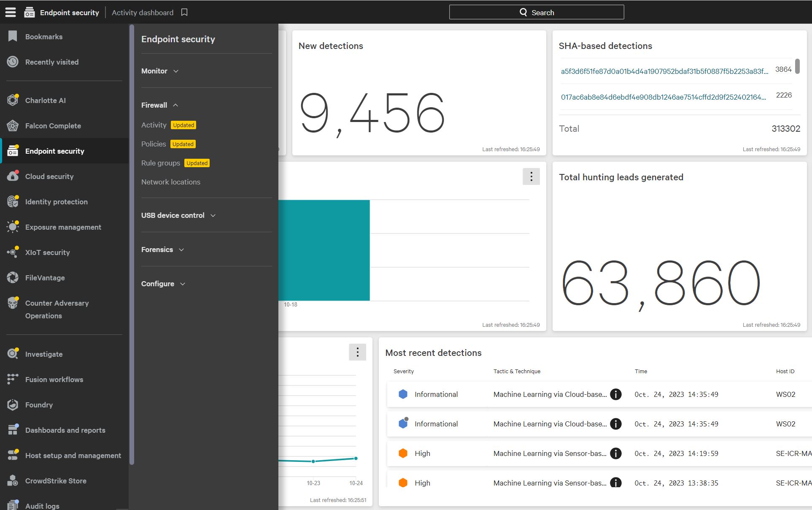This screenshot has width=812, height=510.
Task: Click the Investigate icon
Action: 13,353
